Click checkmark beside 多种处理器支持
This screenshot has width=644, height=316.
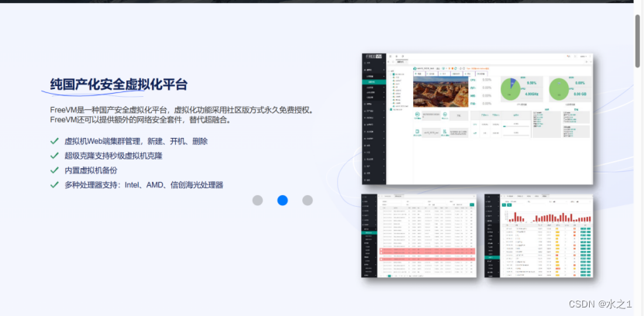(54, 185)
